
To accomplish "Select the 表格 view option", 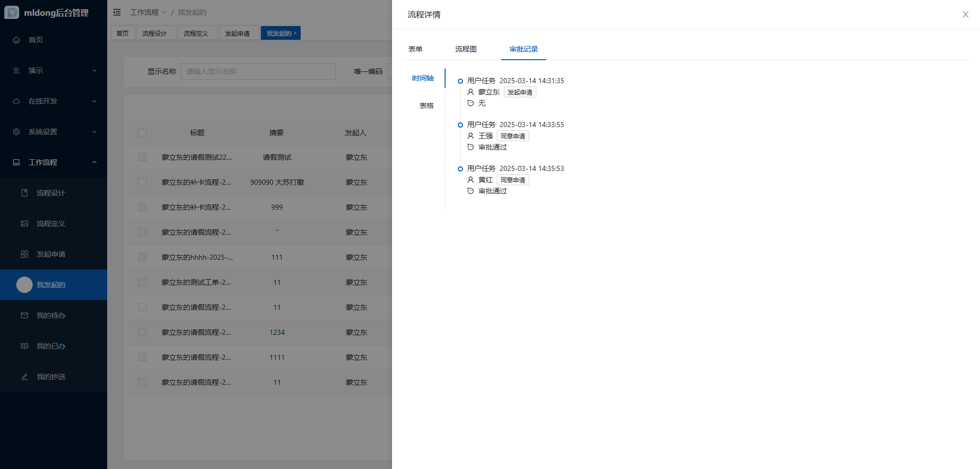I will point(426,106).
